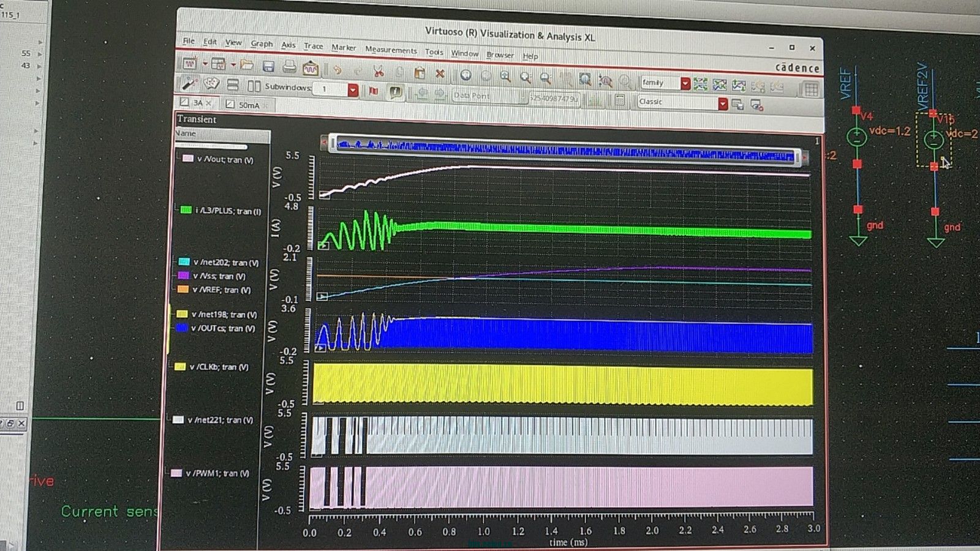Open the calculator icon
The width and height of the screenshot is (980, 551).
[619, 100]
